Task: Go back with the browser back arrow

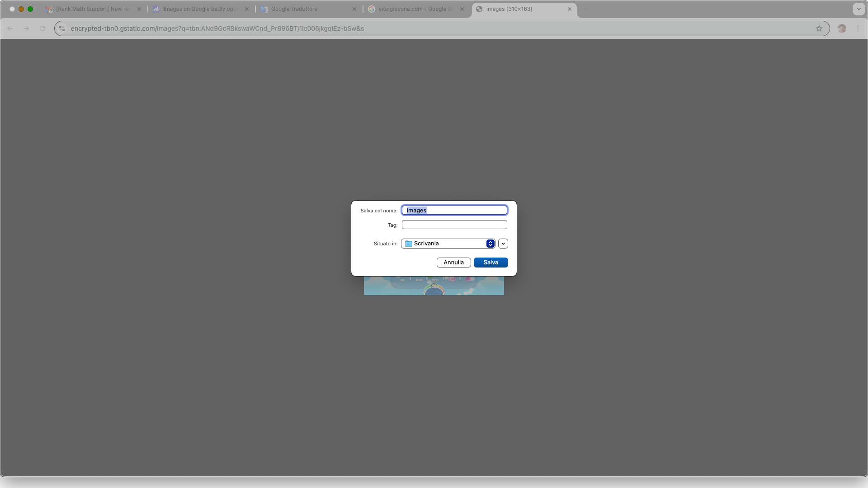Action: pos(10,28)
